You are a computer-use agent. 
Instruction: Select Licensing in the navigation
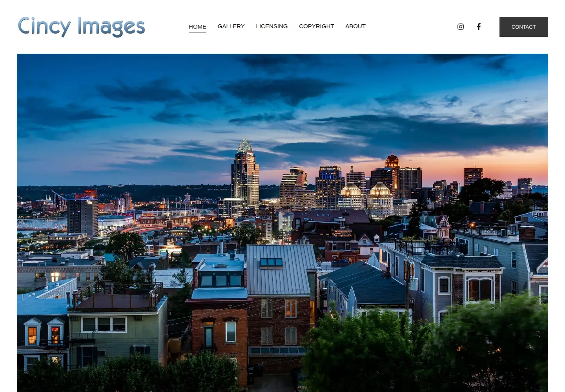tap(272, 26)
